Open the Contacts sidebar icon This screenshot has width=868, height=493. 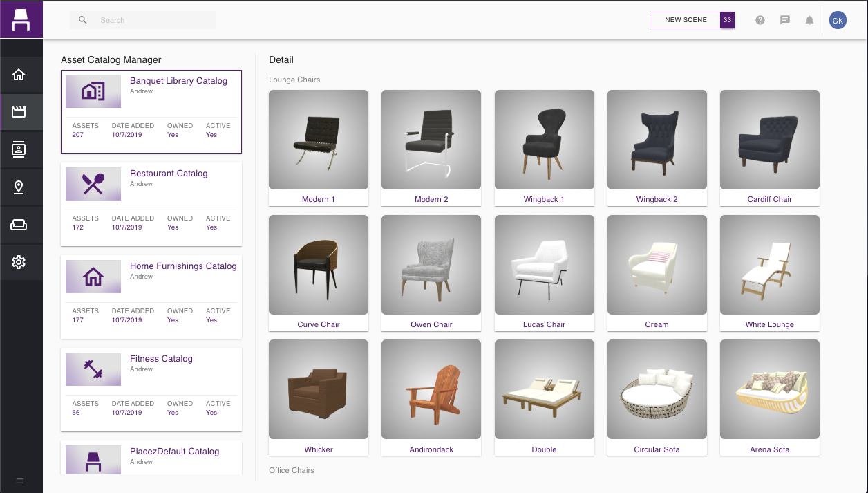click(x=19, y=149)
